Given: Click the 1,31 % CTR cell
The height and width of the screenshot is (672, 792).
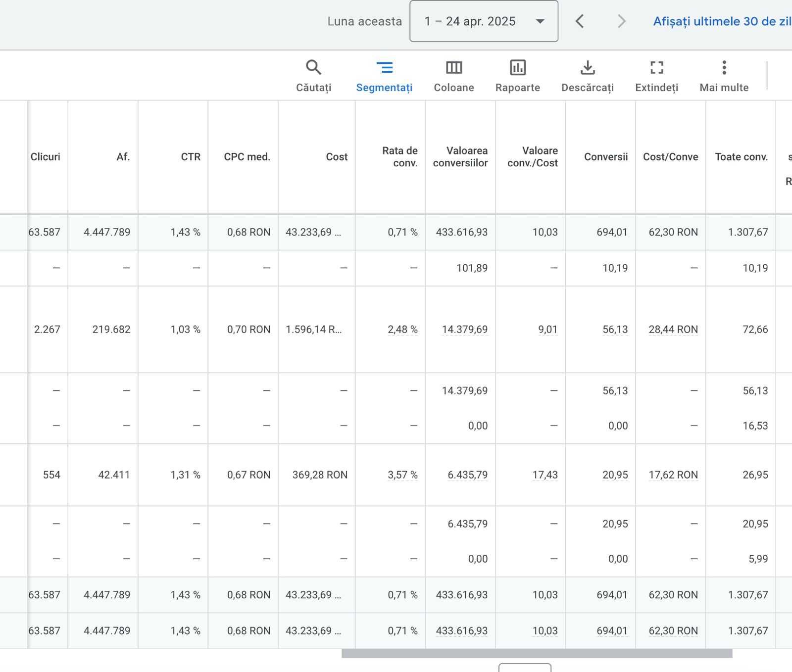Looking at the screenshot, I should click(x=186, y=475).
